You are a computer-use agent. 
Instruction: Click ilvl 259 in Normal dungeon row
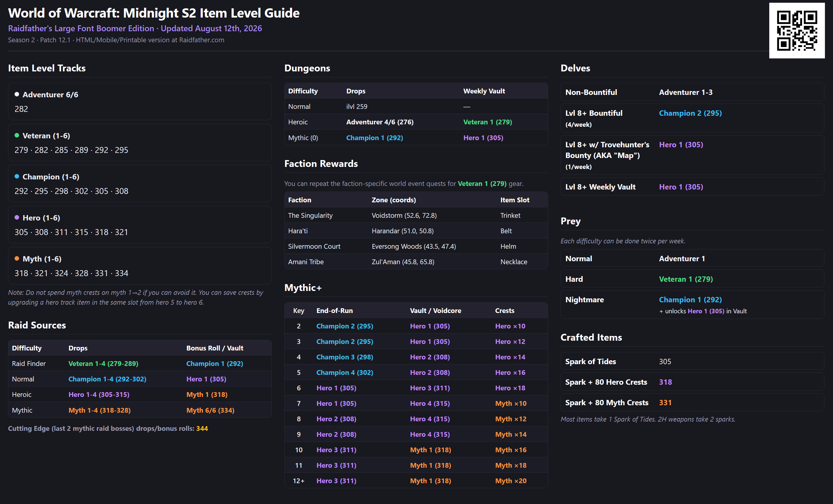357,107
